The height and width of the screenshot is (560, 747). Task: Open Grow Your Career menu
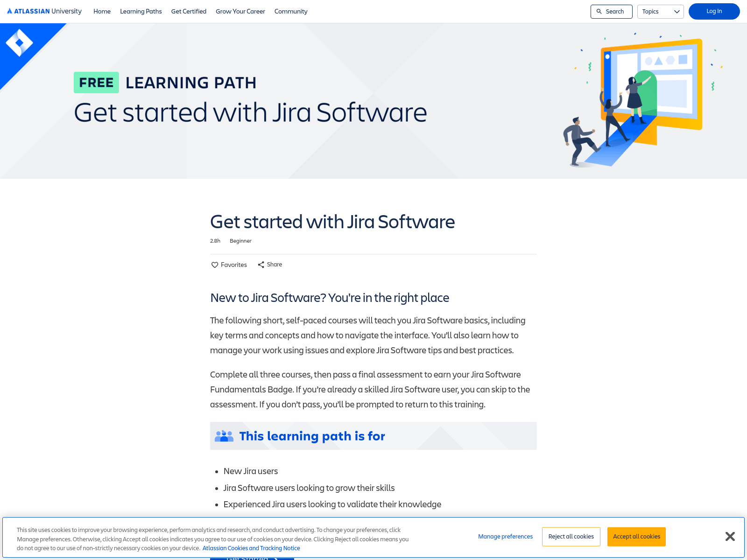(x=240, y=11)
